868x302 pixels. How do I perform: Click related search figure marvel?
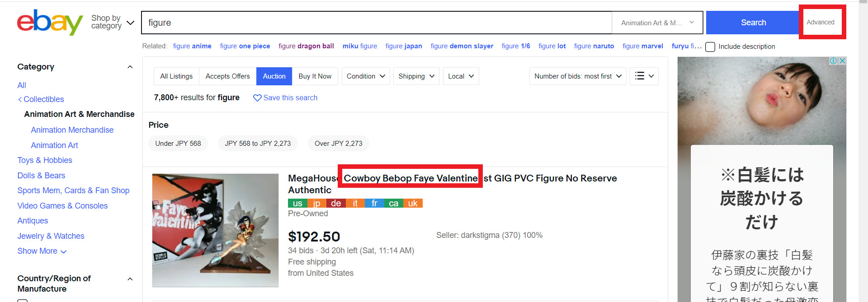coord(643,46)
